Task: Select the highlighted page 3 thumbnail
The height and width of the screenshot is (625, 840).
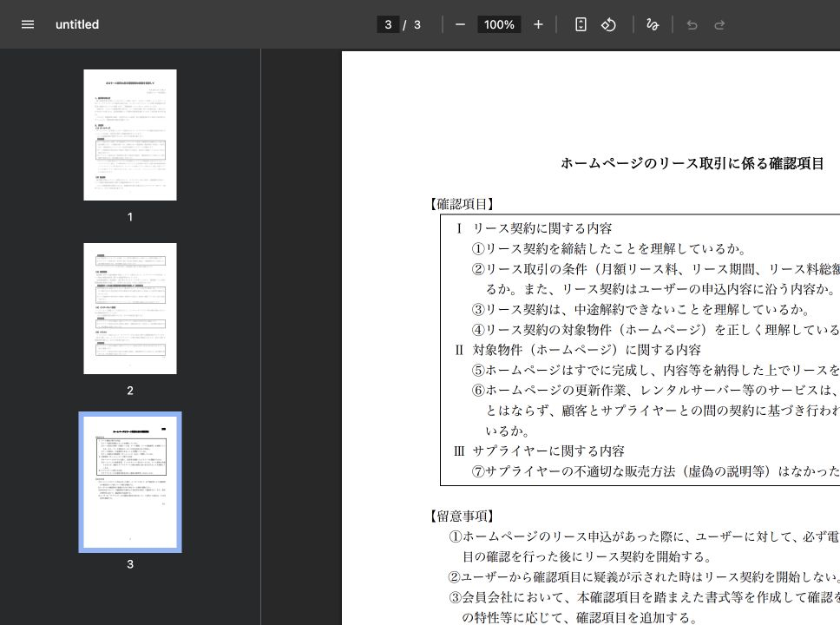Action: click(x=130, y=482)
